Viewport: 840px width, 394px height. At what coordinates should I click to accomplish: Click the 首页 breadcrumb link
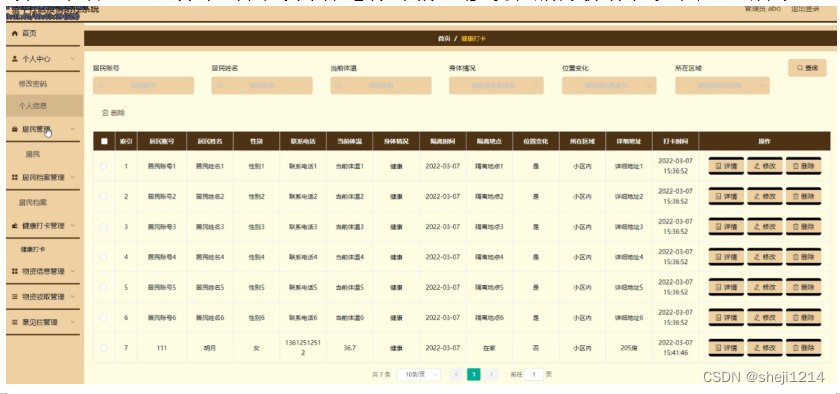pos(444,39)
